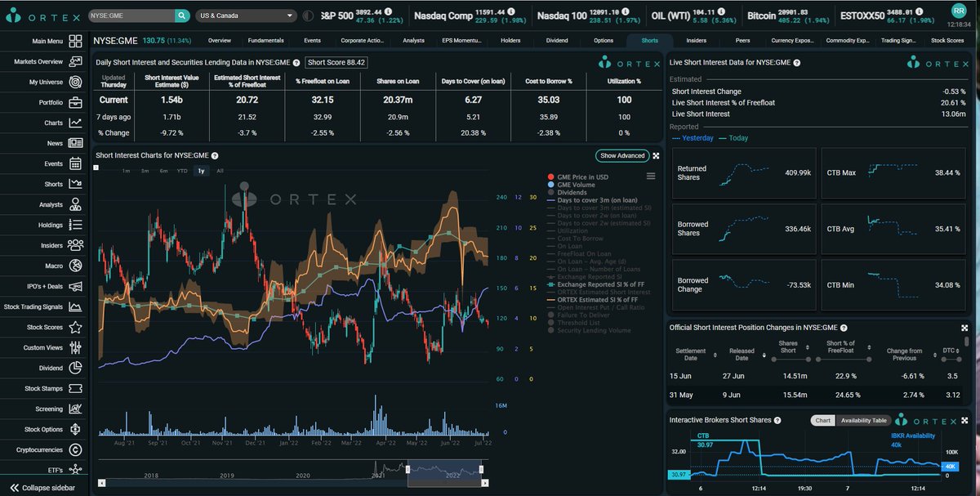Open the Stock Stamps ticket icon
980x496 pixels.
coord(75,388)
